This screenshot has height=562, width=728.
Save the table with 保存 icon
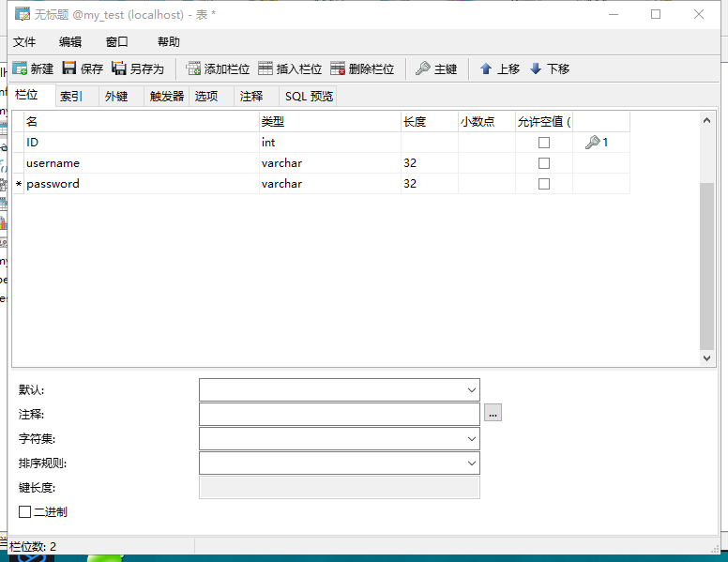point(69,68)
